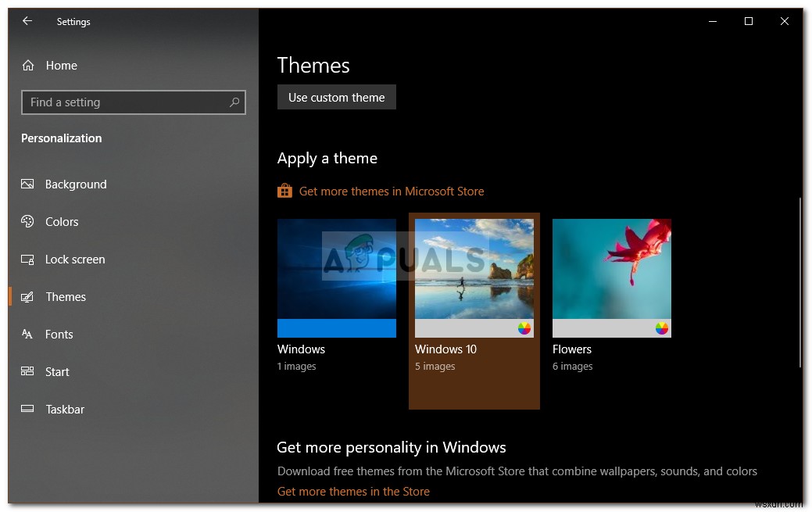
Task: Apply the Flowers theme
Action: click(x=611, y=277)
